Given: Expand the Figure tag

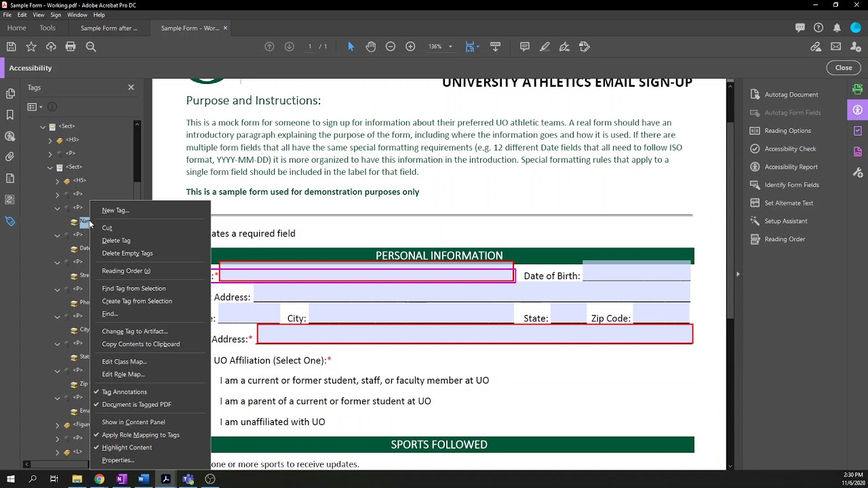Looking at the screenshot, I should click(x=57, y=425).
